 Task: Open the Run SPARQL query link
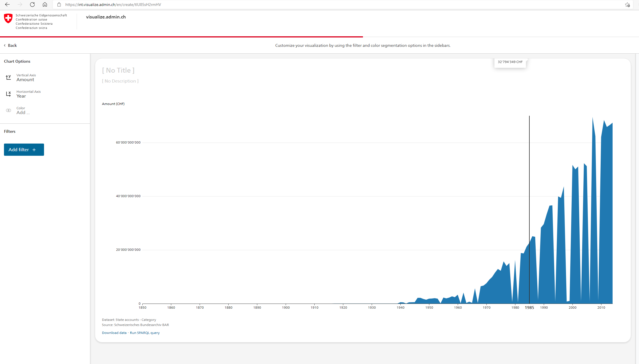point(145,333)
